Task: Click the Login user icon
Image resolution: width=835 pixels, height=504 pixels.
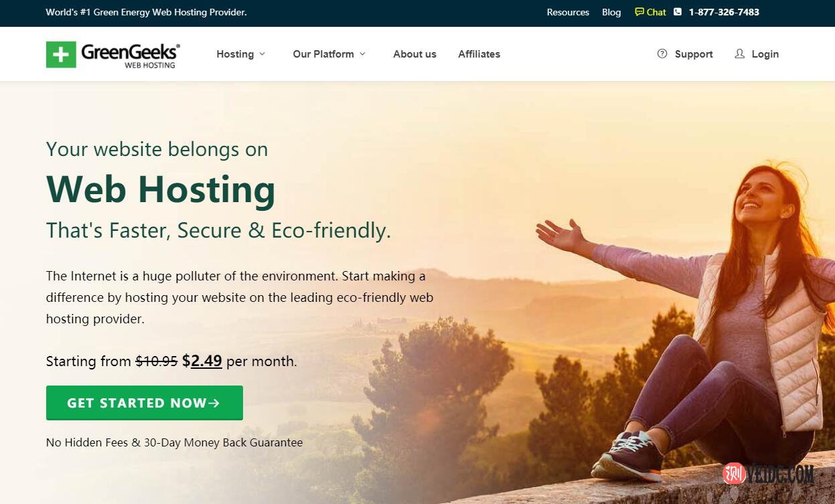Action: pos(739,54)
